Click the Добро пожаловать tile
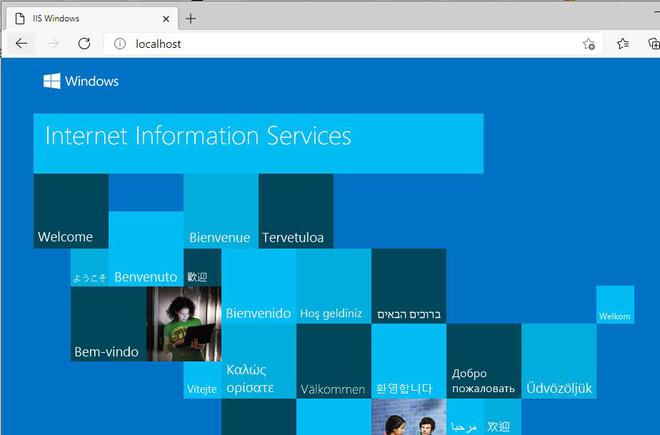This screenshot has width=660, height=435. 484,361
